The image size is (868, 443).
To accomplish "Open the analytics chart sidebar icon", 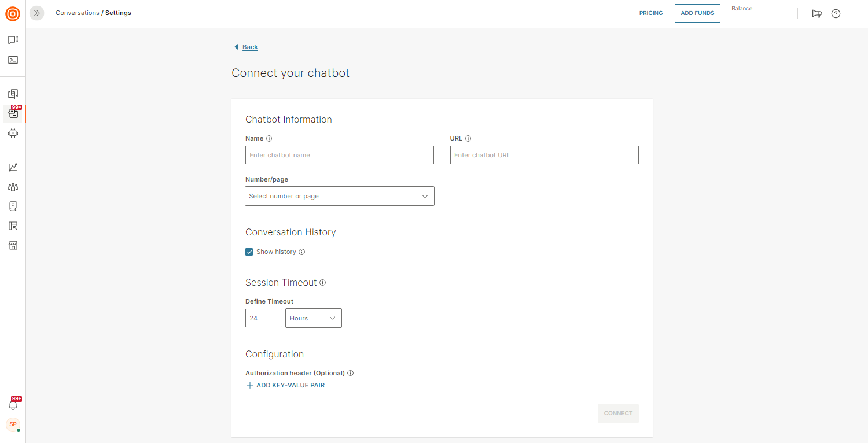I will pyautogui.click(x=13, y=167).
